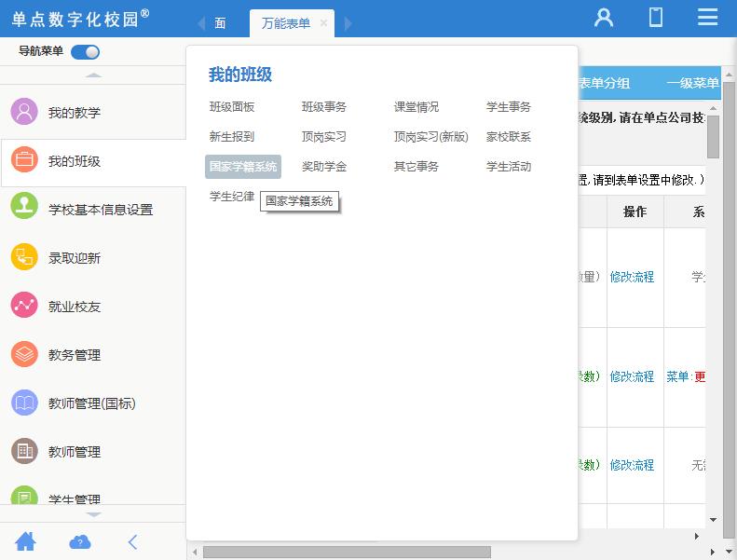Image resolution: width=737 pixels, height=560 pixels.
Task: Click the 就业校友 pink chart icon
Action: coord(24,305)
